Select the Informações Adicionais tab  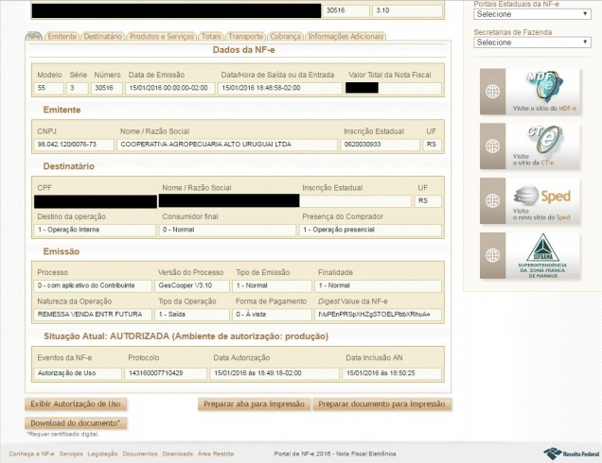click(346, 36)
